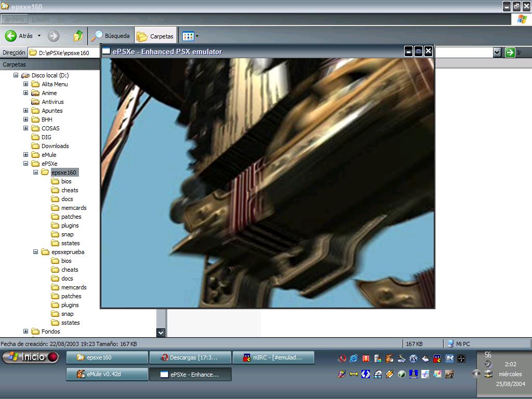Collapse the epsxeprueba folder node
532x399 pixels.
point(35,252)
